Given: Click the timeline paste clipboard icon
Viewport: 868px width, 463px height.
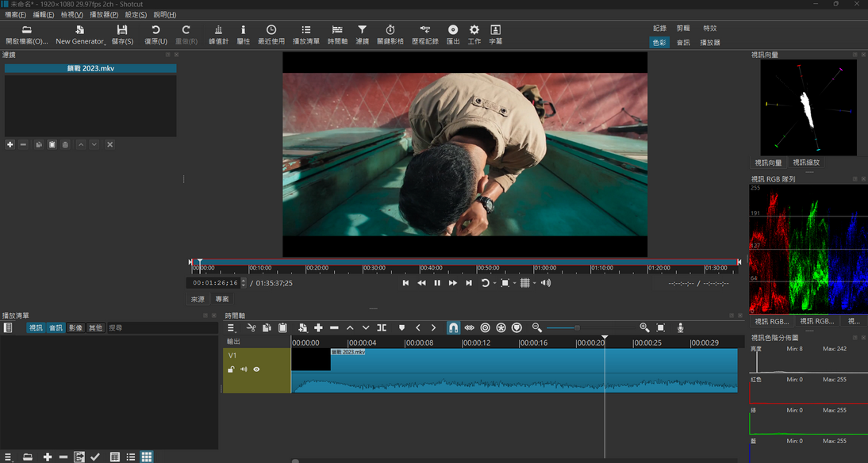Looking at the screenshot, I should 282,328.
